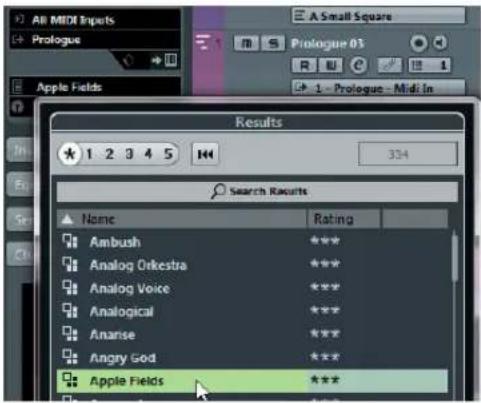Viewport: 481px width, 403px height.
Task: Filter results by rating 3
Action: 129,154
